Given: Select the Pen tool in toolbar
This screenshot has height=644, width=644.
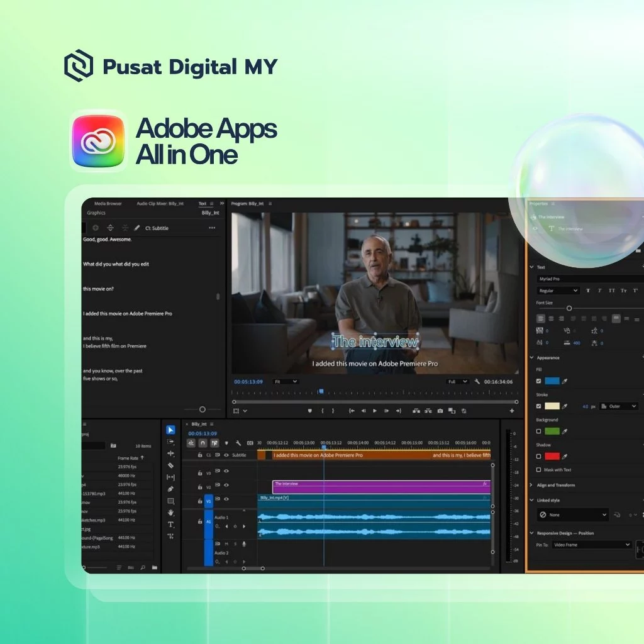Looking at the screenshot, I should (170, 489).
